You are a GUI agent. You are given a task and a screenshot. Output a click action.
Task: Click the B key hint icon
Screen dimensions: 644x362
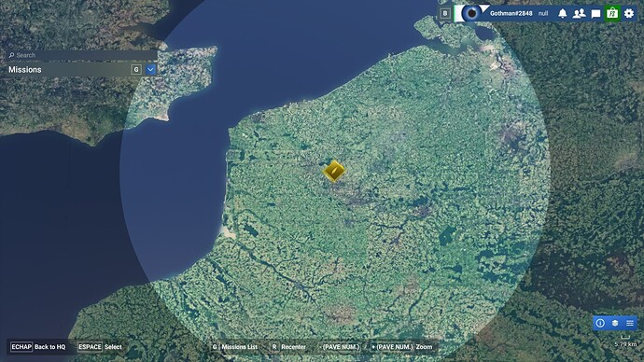click(445, 14)
